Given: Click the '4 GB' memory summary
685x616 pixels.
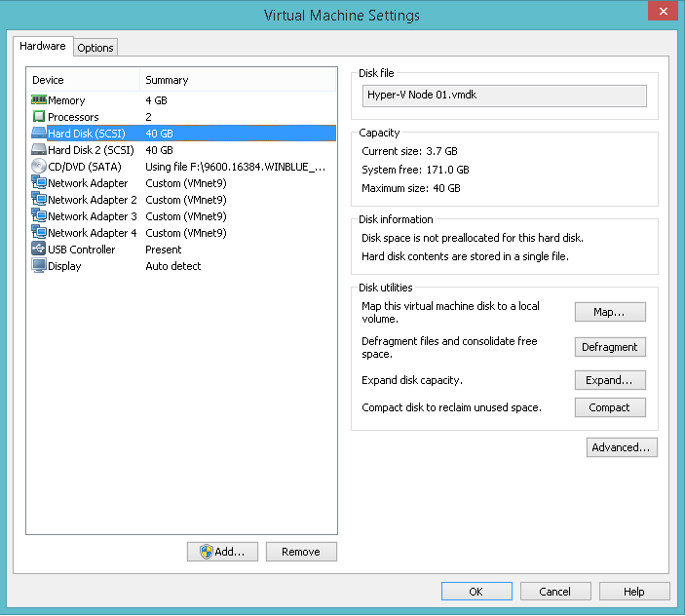Looking at the screenshot, I should pos(157,100).
